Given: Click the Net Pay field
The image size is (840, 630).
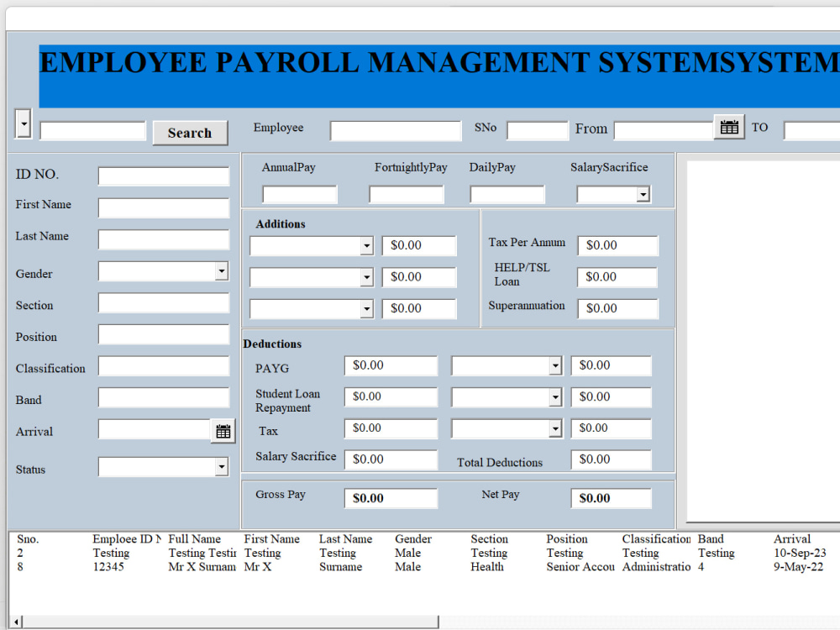Looking at the screenshot, I should pos(612,498).
